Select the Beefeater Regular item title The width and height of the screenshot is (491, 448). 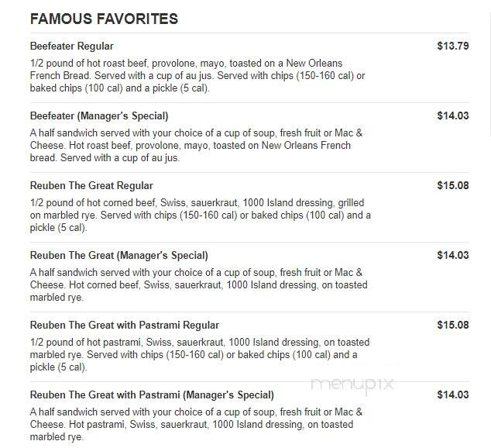point(72,46)
